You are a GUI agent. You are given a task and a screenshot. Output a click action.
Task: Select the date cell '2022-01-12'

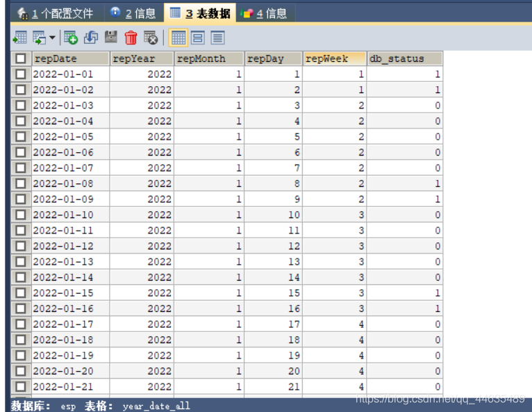click(x=71, y=246)
